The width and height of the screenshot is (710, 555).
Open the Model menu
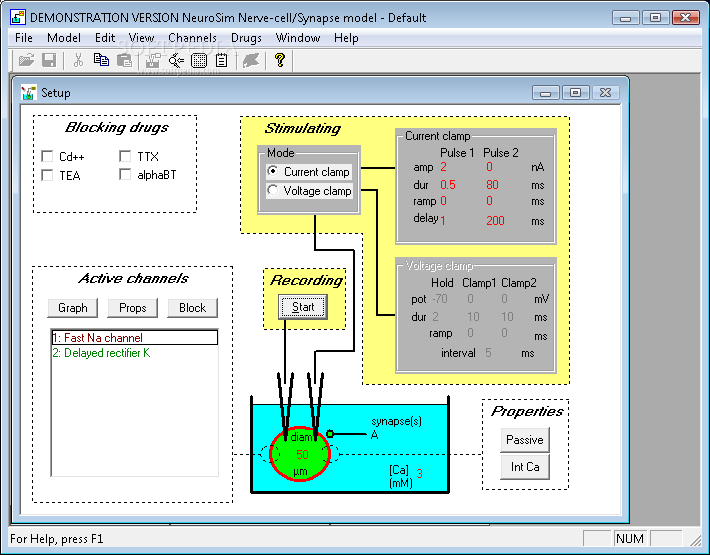tap(64, 38)
